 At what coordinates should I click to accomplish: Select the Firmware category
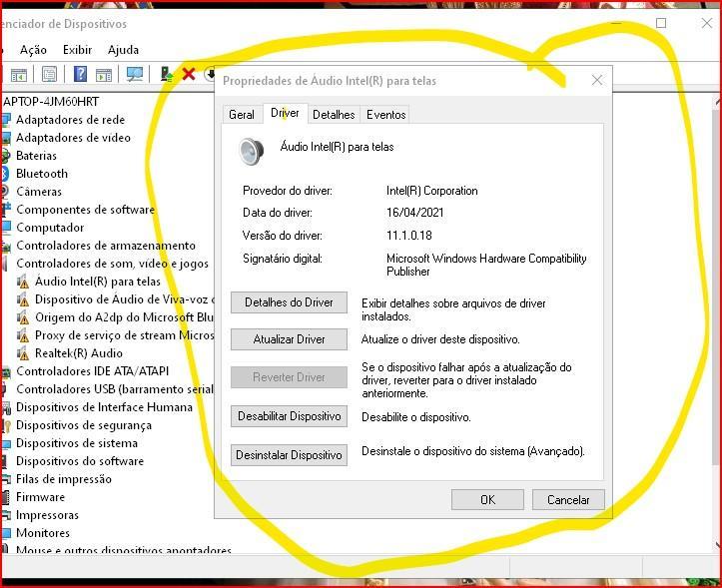click(41, 497)
